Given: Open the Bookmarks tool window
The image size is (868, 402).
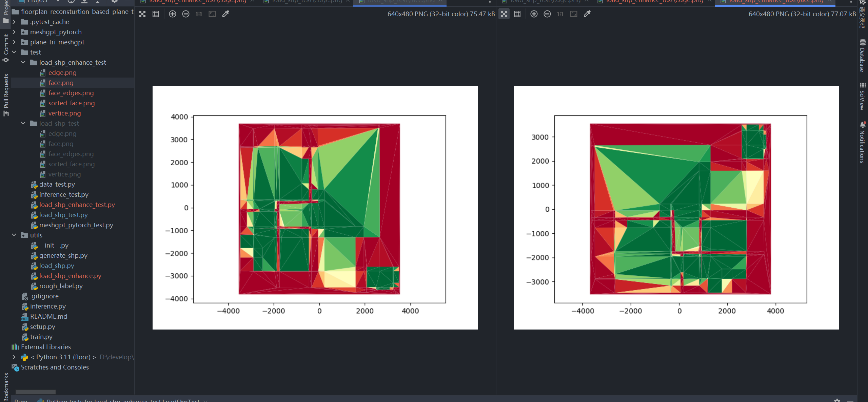Looking at the screenshot, I should (x=6, y=387).
